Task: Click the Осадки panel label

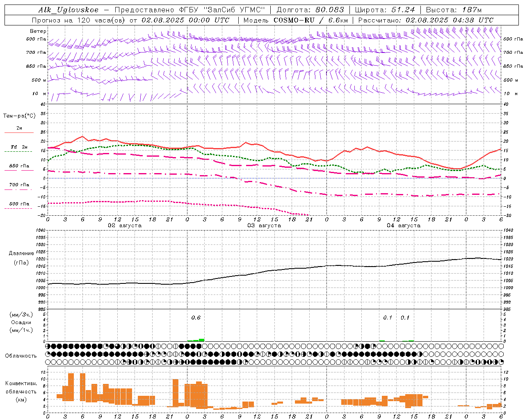Action: tap(21, 322)
